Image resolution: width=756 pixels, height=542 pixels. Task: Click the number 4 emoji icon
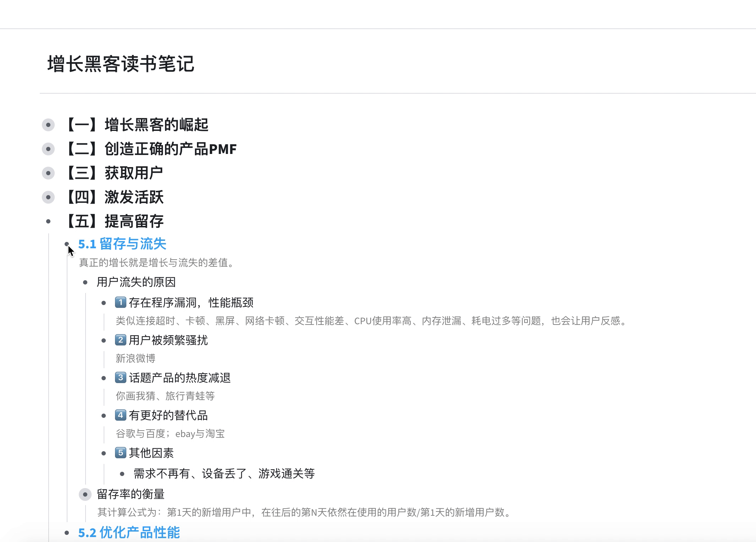pyautogui.click(x=121, y=415)
